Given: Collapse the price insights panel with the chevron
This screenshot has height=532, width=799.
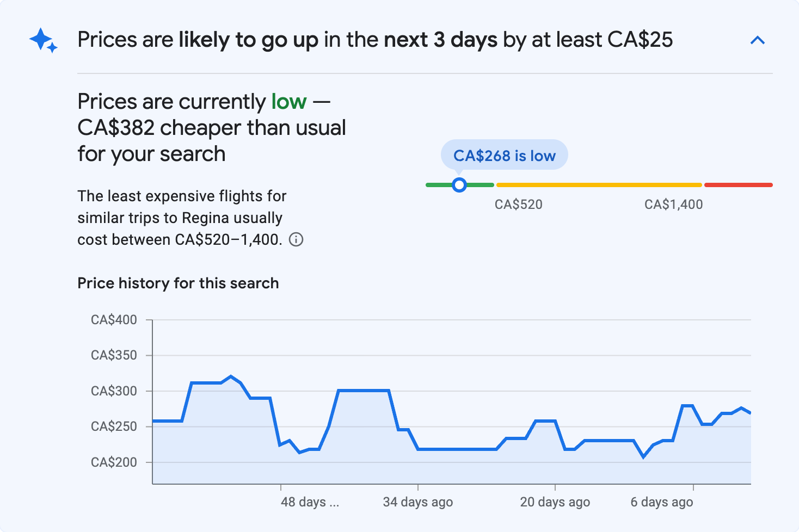Looking at the screenshot, I should click(x=758, y=40).
